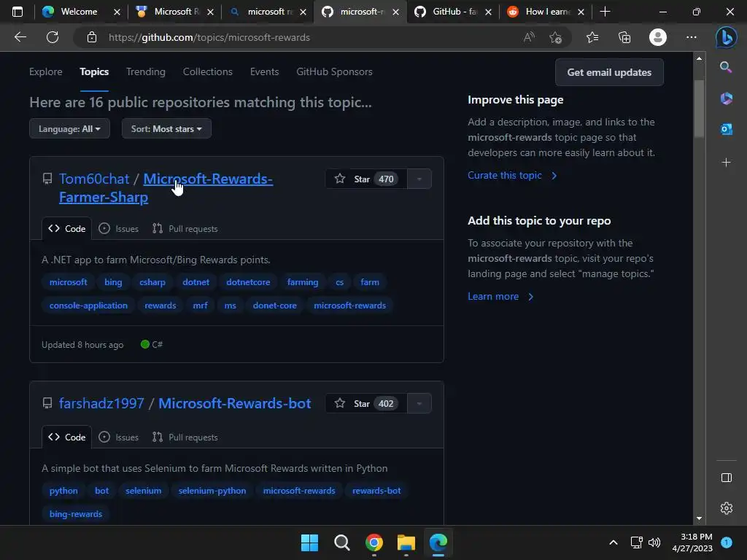Open the Tom60chat user link
747x560 pixels.
94,179
